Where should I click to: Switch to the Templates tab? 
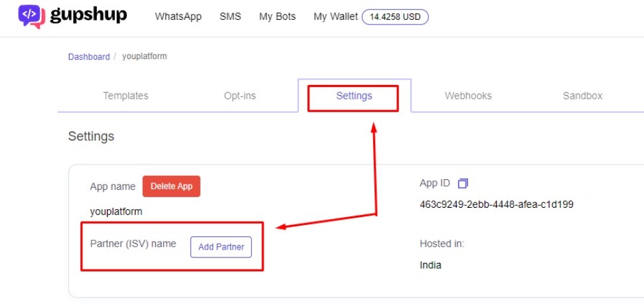[125, 96]
